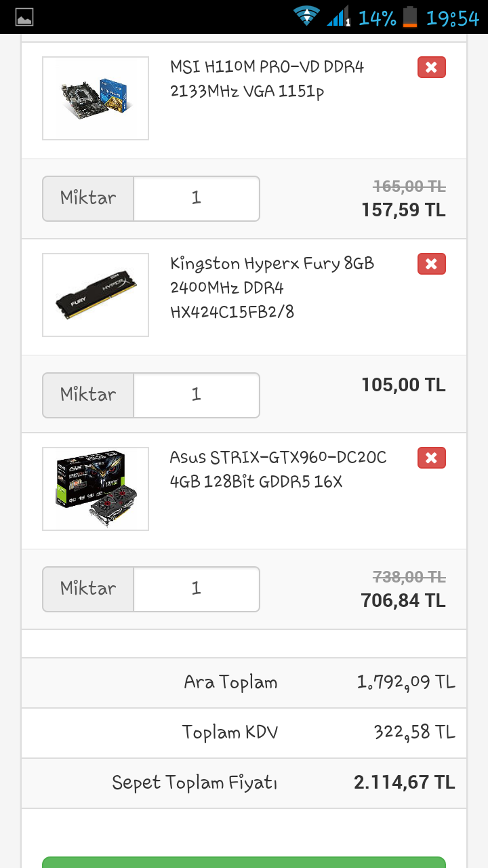This screenshot has width=488, height=868.
Task: Open Kingston Hyperx Fury 8GB product title
Action: (272, 288)
